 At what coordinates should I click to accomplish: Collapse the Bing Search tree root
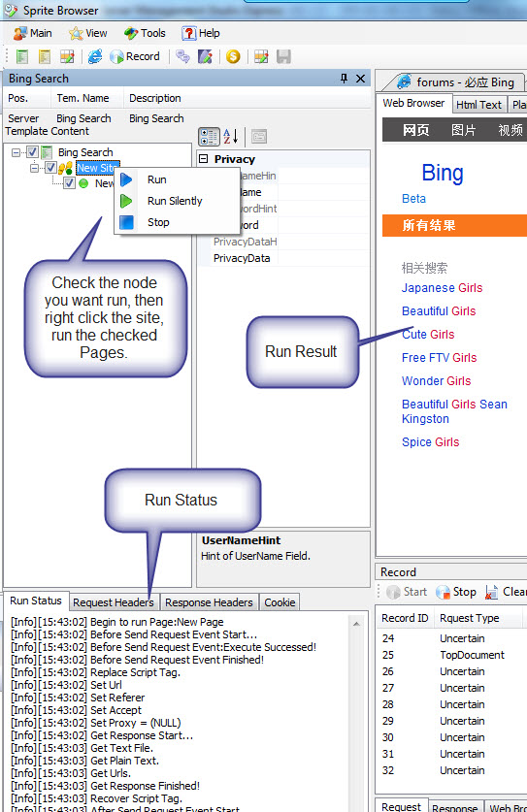[x=16, y=152]
